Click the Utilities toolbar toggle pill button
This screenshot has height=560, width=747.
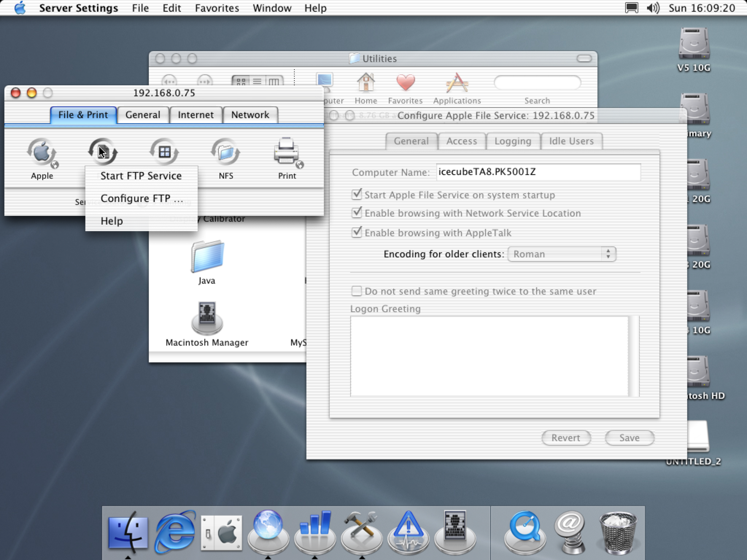584,58
